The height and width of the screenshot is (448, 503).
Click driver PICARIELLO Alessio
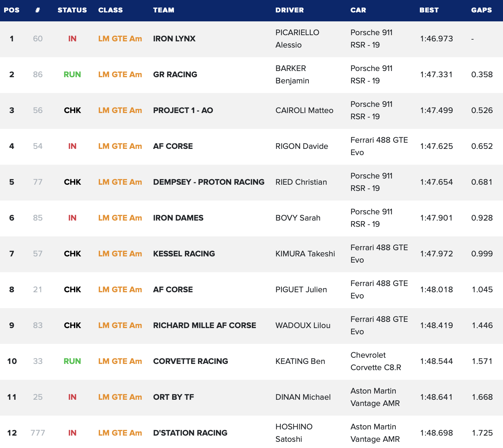297,39
